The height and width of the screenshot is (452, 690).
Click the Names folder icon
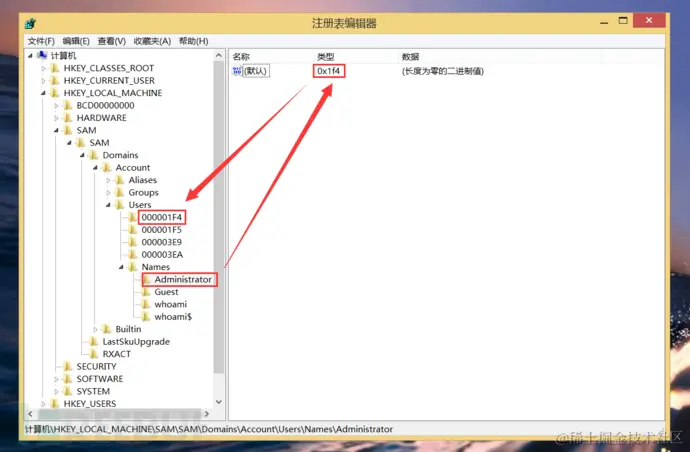(x=132, y=267)
